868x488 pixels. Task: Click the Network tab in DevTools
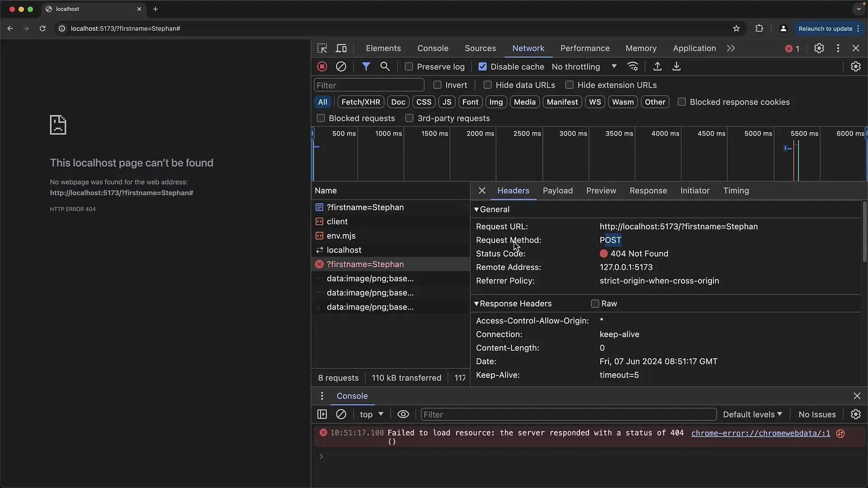tap(528, 48)
